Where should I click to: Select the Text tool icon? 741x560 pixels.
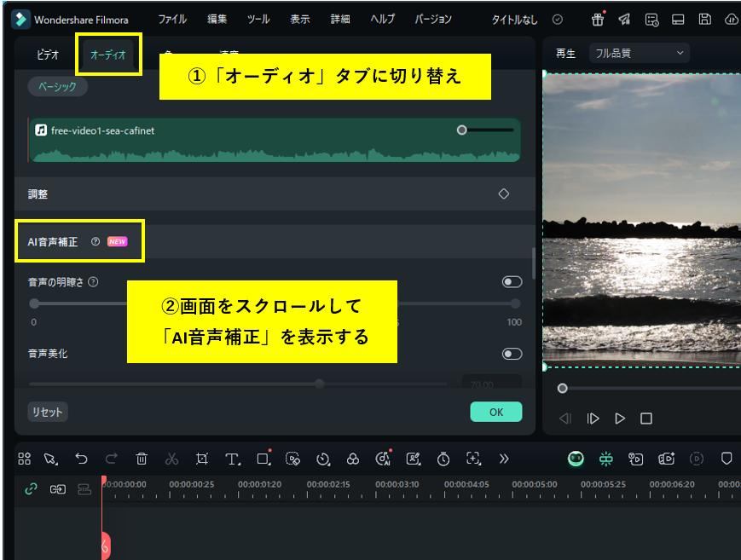tap(231, 459)
